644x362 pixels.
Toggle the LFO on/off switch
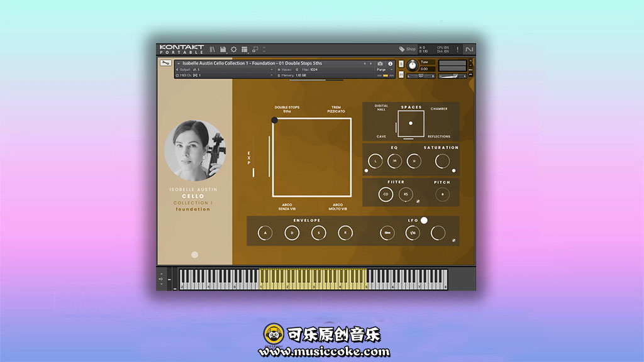click(x=425, y=221)
